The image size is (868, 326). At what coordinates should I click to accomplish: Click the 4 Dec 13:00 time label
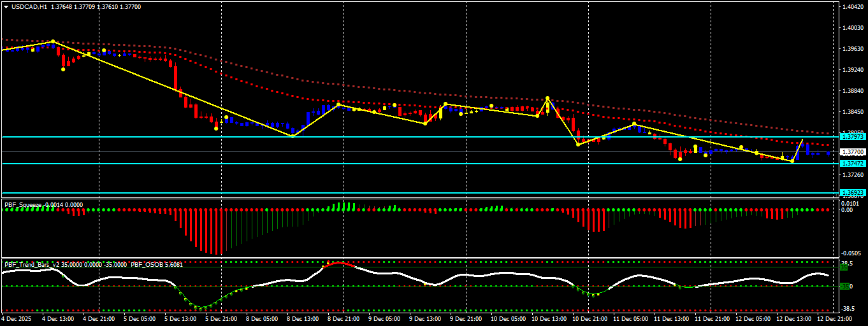pos(58,318)
